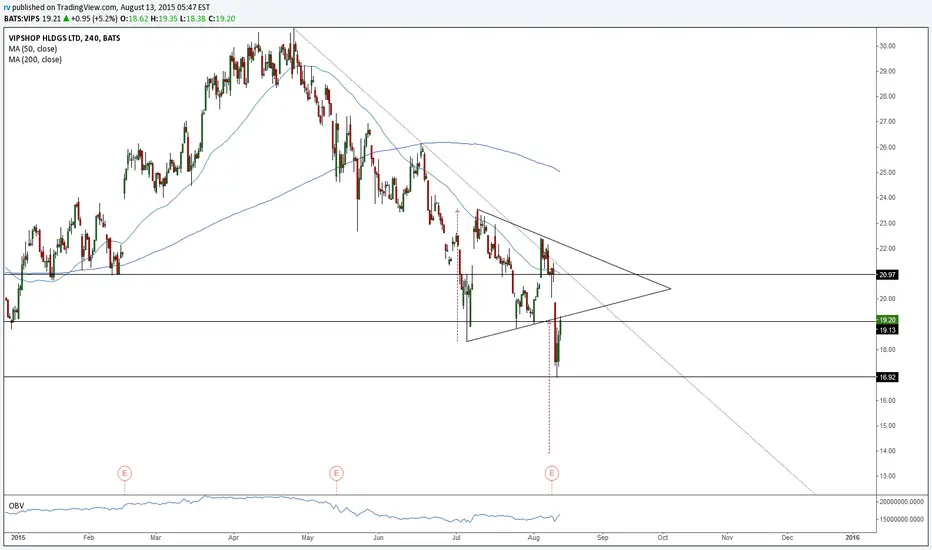The image size is (932, 550).
Task: Click the 27.00 price axis value
Action: point(887,122)
